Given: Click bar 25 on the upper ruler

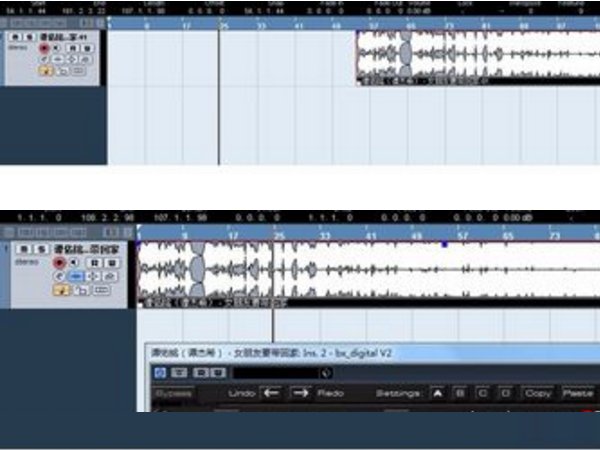Looking at the screenshot, I should pyautogui.click(x=224, y=26).
